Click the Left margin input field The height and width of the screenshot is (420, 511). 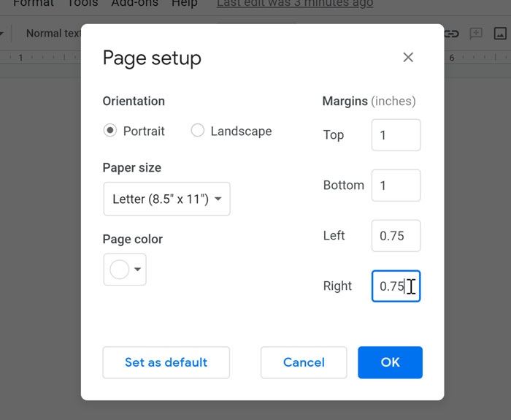coord(396,236)
